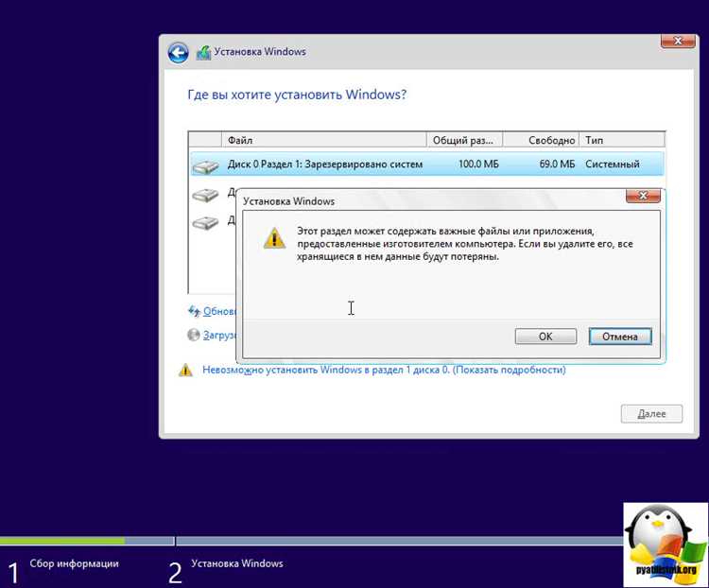
Task: Sort by the Файл column header
Action: tap(323, 140)
